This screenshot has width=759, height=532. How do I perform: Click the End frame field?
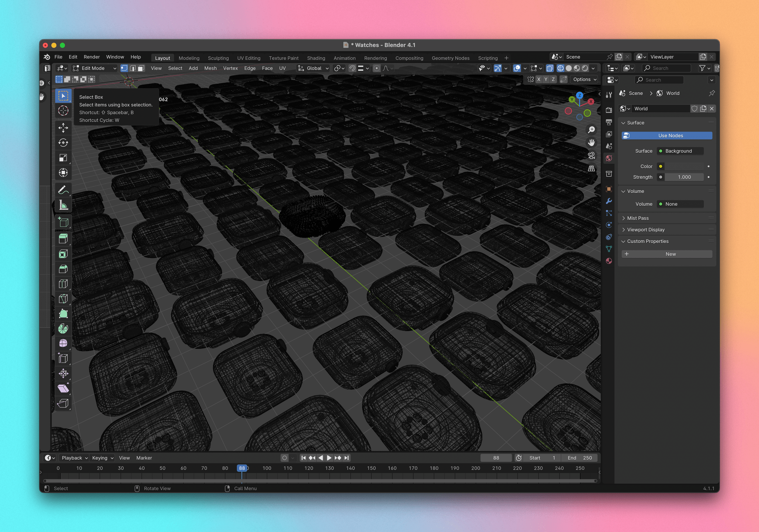[x=579, y=458]
